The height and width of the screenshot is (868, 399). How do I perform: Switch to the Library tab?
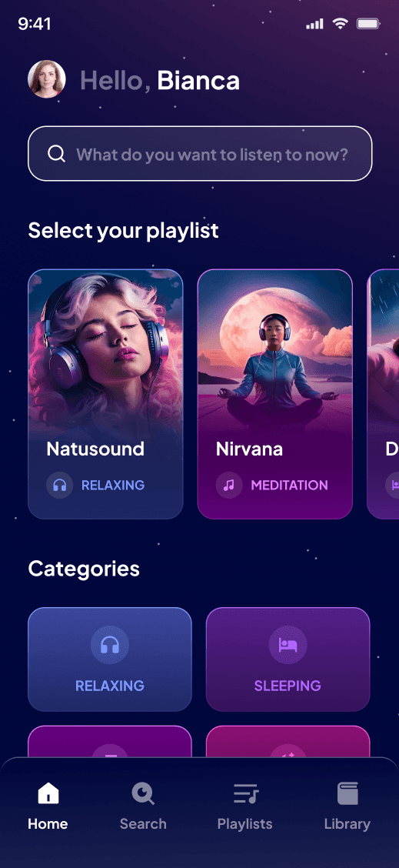[x=347, y=806]
